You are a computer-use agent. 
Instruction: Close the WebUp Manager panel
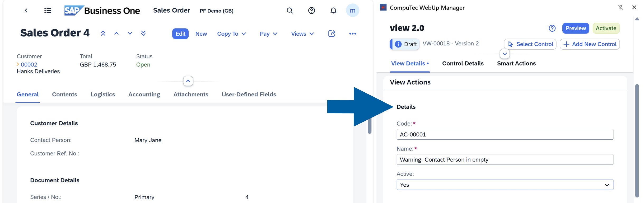pyautogui.click(x=634, y=7)
